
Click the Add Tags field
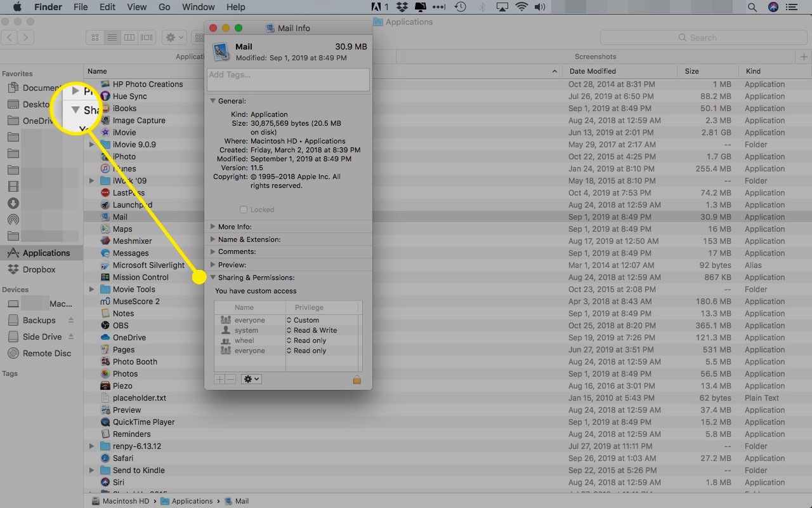(x=289, y=79)
